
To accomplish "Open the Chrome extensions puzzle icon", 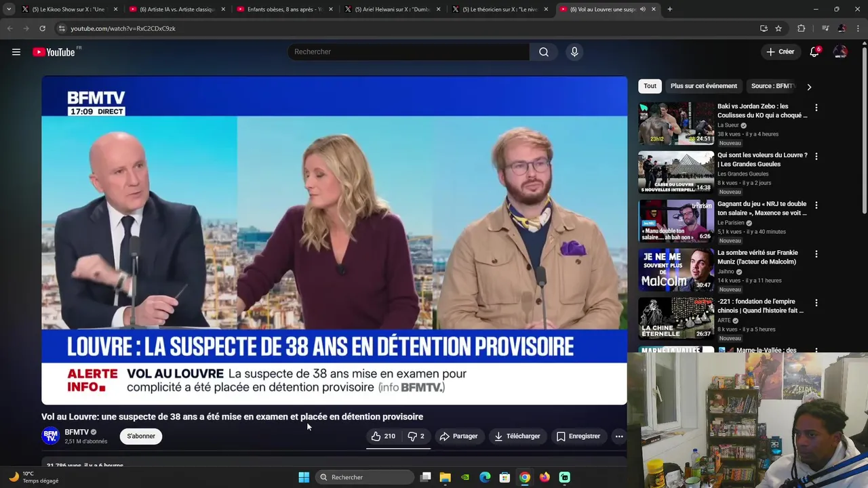I will coord(802,28).
